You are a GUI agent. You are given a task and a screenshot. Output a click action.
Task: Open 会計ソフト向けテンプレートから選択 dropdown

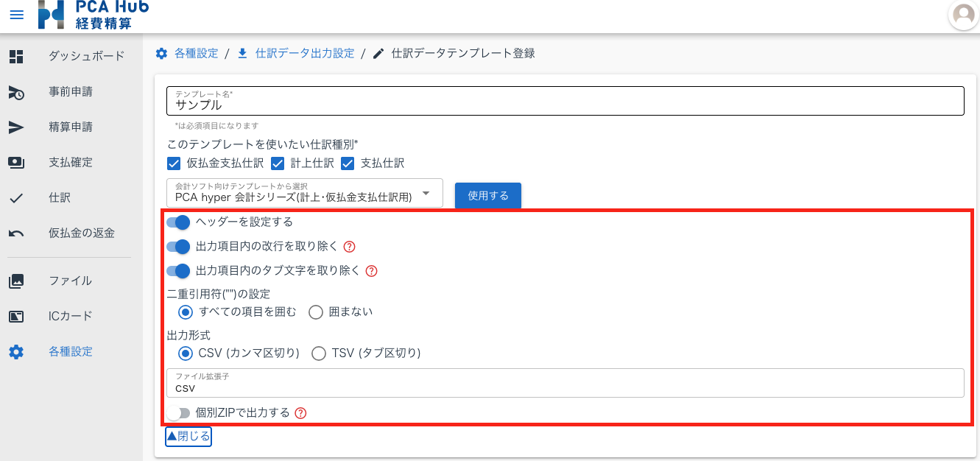(305, 193)
